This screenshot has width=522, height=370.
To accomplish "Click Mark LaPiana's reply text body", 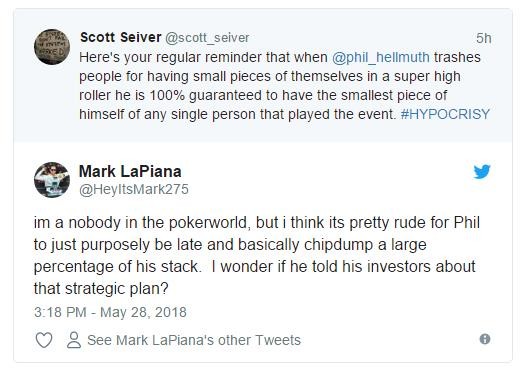I will pyautogui.click(x=257, y=255).
